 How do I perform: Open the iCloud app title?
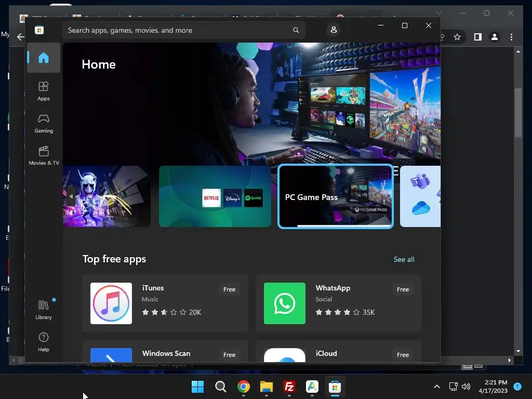tap(326, 353)
